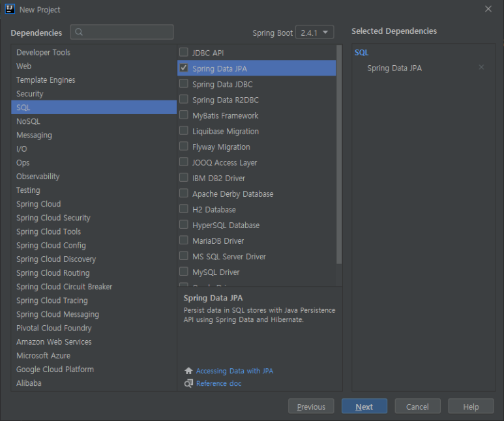
Task: Open the Accessing Data with JPA guide link
Action: 235,371
